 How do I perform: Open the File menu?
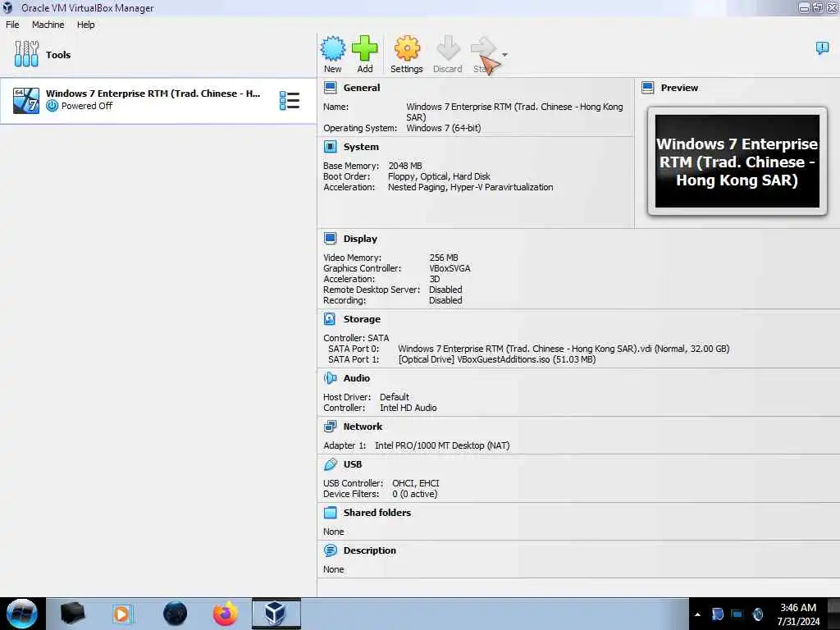[12, 25]
